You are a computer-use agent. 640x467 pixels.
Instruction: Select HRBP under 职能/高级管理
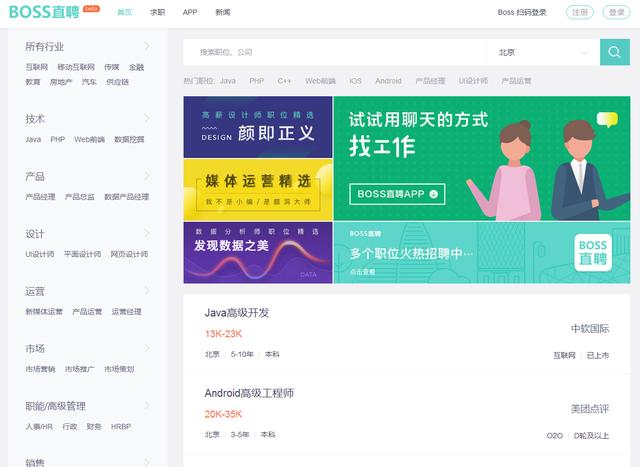[x=121, y=427]
